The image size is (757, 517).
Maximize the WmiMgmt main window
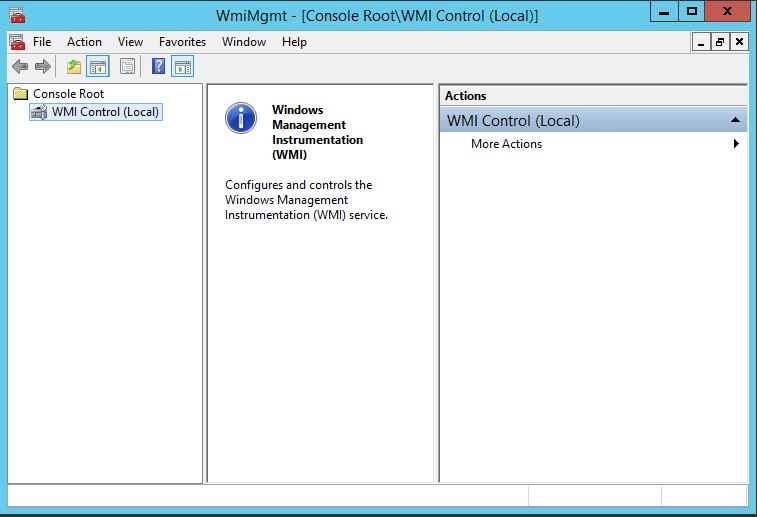pos(692,12)
